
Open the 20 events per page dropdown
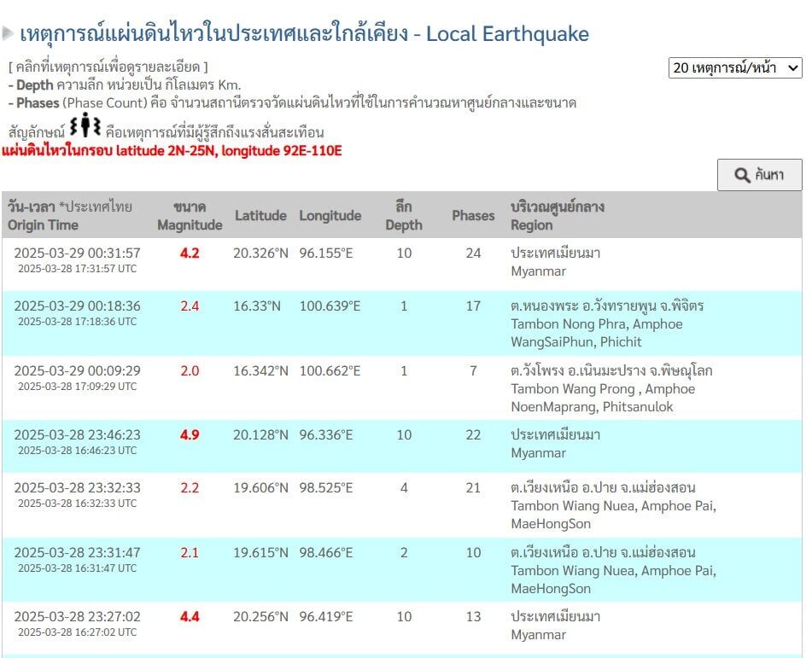click(735, 67)
